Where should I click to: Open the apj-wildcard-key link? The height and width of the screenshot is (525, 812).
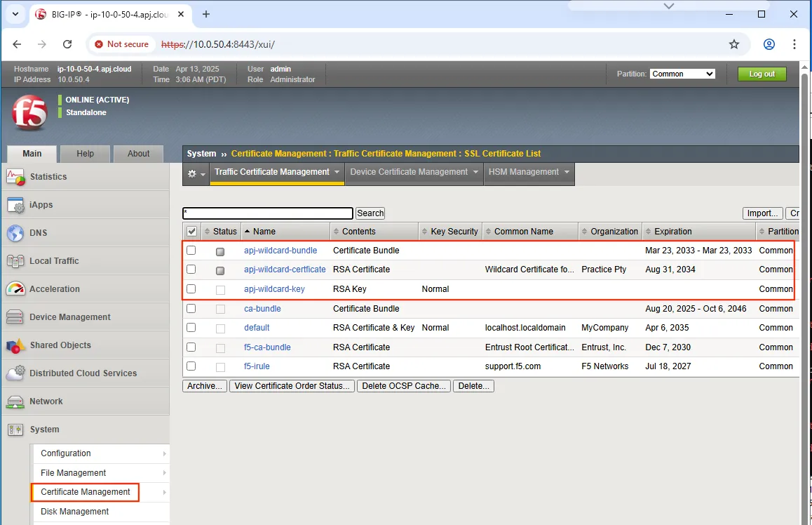pyautogui.click(x=274, y=289)
